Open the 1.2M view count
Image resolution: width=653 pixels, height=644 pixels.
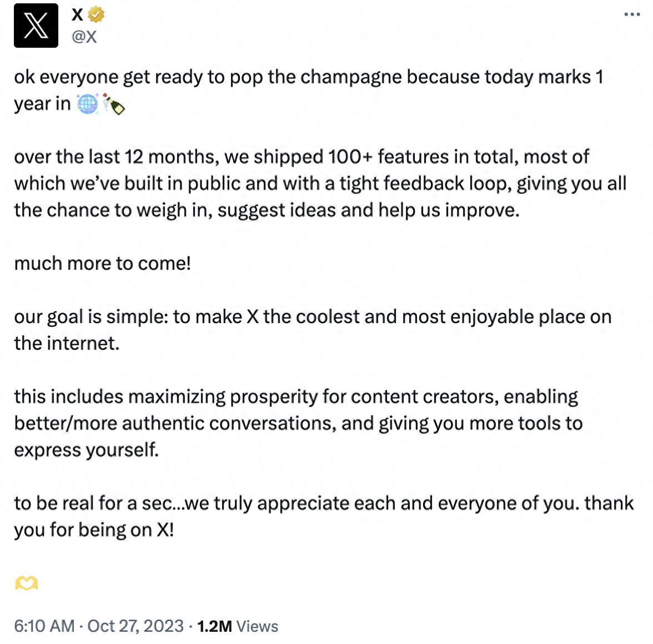click(x=214, y=626)
